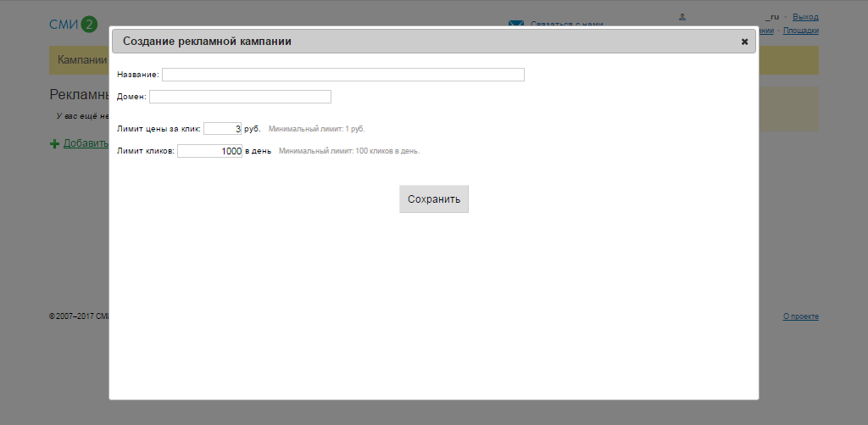Edit the click price limit field
The image size is (868, 425).
(223, 129)
